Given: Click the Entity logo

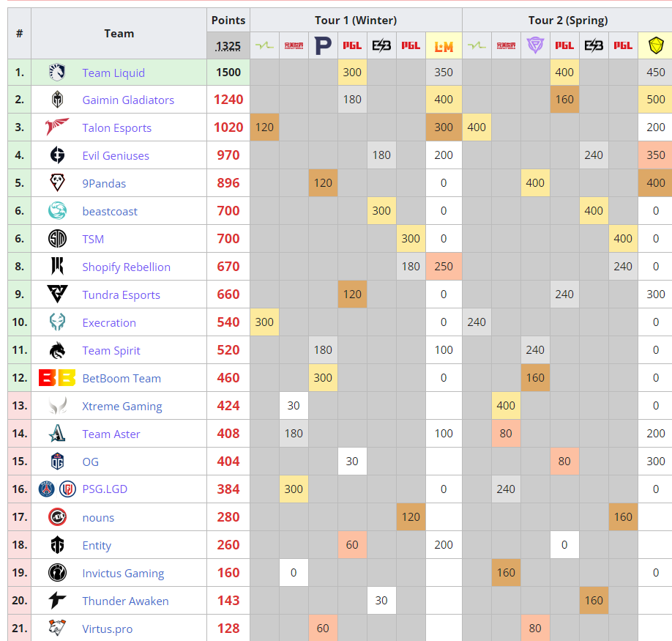Looking at the screenshot, I should tap(57, 545).
